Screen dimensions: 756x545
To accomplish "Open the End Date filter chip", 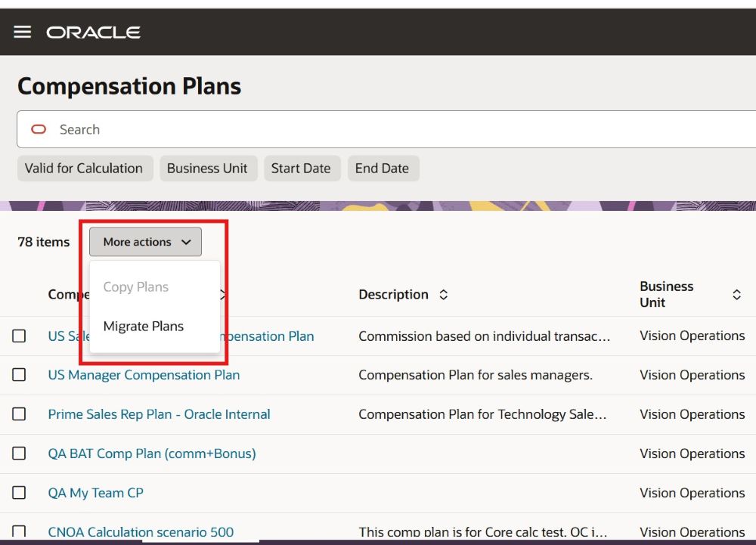I will coord(383,168).
